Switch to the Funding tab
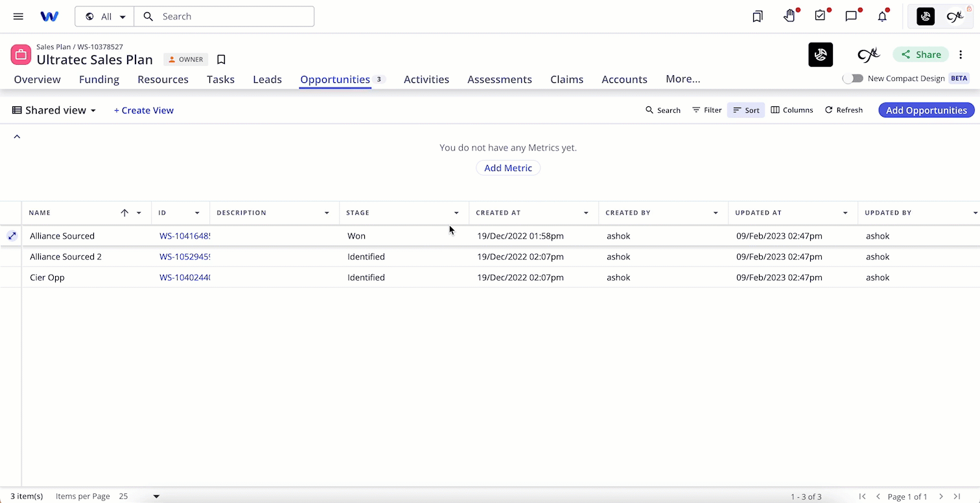 tap(99, 79)
